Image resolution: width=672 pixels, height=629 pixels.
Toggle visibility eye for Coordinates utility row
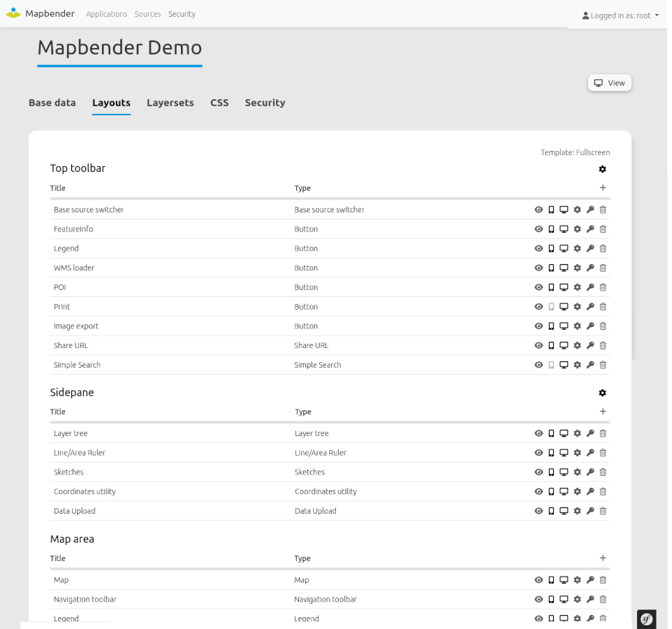pyautogui.click(x=539, y=492)
